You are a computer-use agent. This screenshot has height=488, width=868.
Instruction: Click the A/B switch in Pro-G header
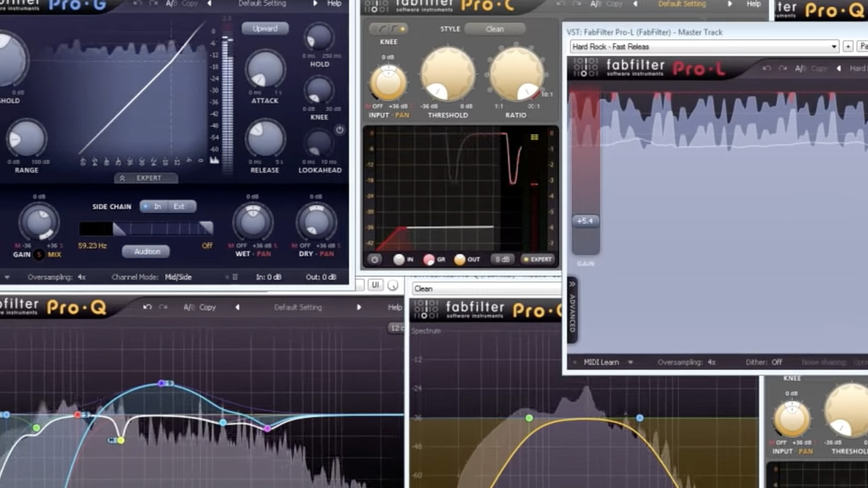[x=170, y=3]
